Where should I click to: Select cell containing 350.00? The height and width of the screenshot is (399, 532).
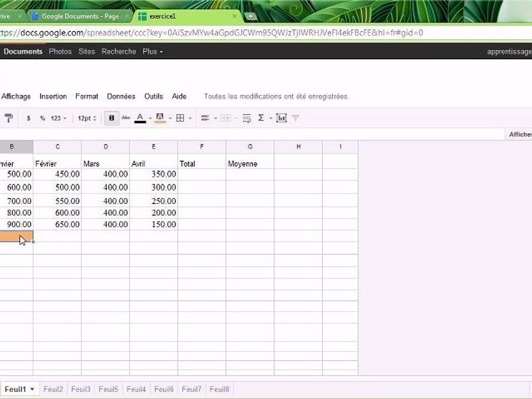coord(154,175)
